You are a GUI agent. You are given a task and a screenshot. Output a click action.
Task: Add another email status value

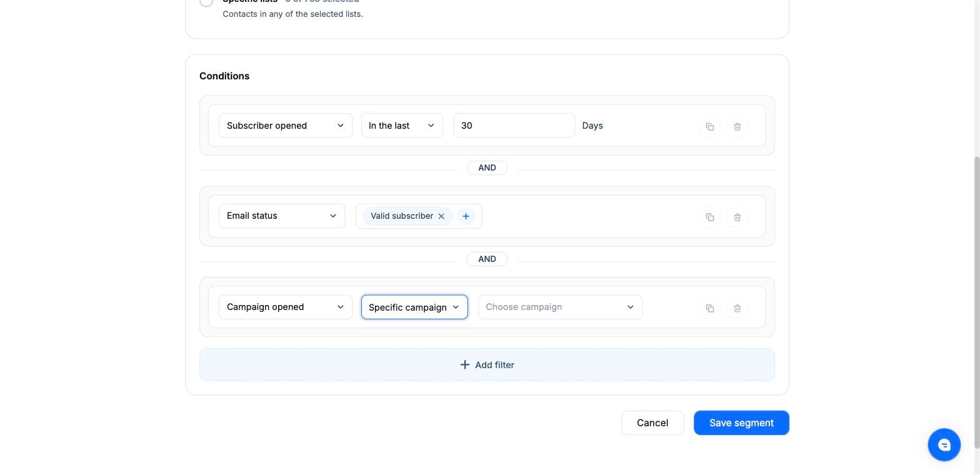466,216
